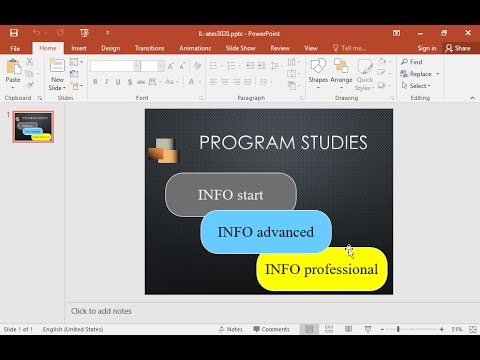Open the Arrange menu
480x360 pixels.
pyautogui.click(x=341, y=74)
